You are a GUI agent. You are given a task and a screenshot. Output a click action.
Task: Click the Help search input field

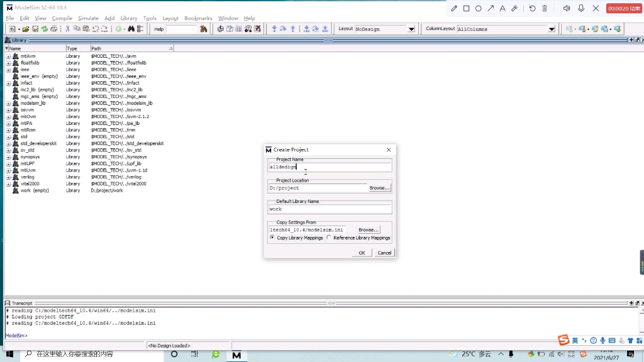pos(182,29)
